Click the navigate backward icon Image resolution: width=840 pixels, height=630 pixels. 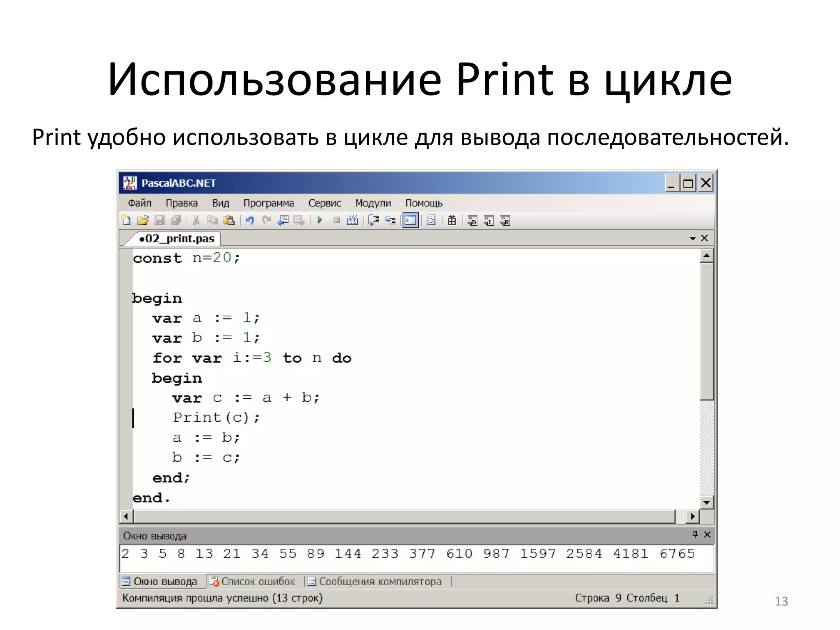[283, 220]
